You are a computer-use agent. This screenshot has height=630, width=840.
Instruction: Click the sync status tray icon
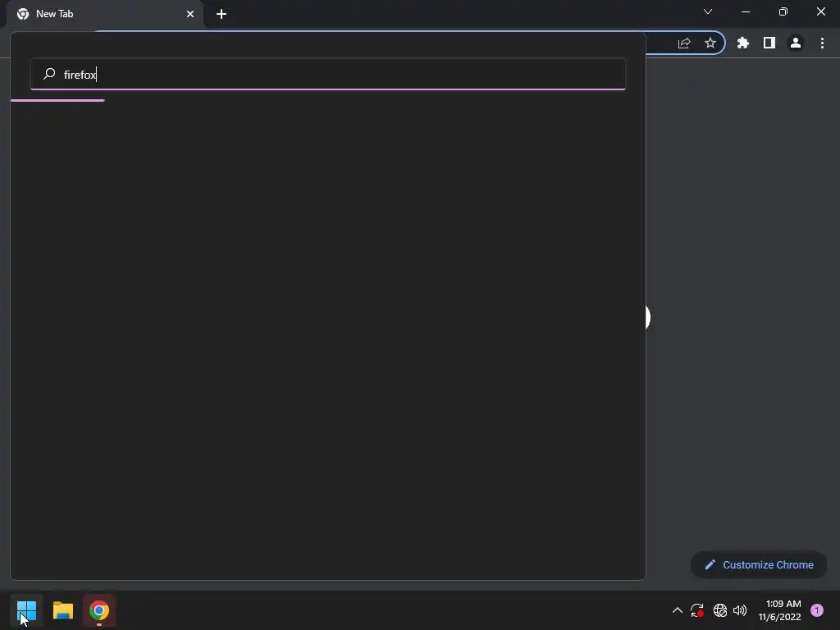(697, 610)
